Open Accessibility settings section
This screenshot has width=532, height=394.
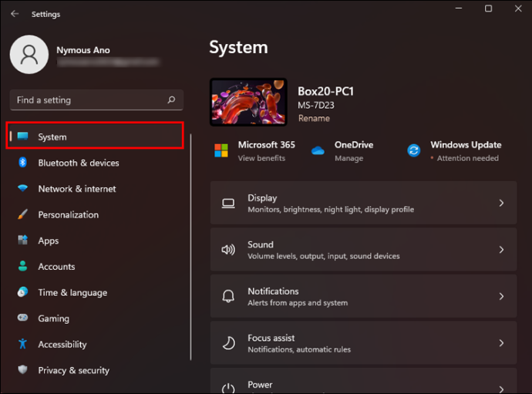pyautogui.click(x=95, y=344)
